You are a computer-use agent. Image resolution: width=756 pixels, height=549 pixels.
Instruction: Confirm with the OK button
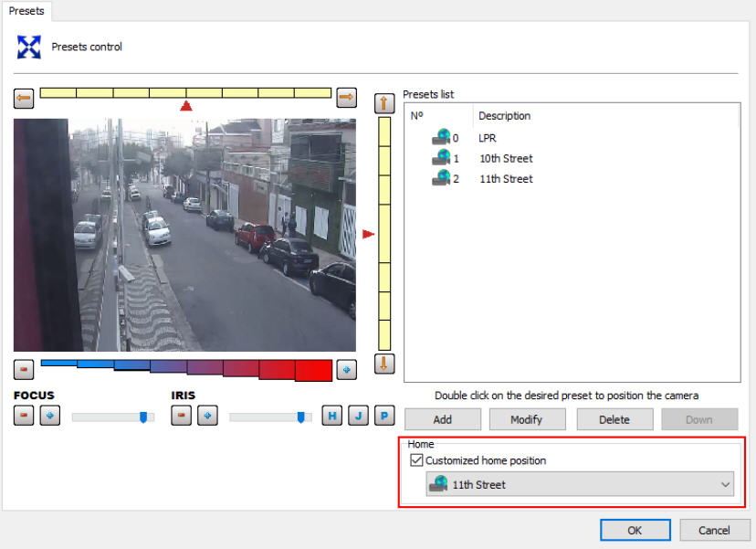click(635, 530)
